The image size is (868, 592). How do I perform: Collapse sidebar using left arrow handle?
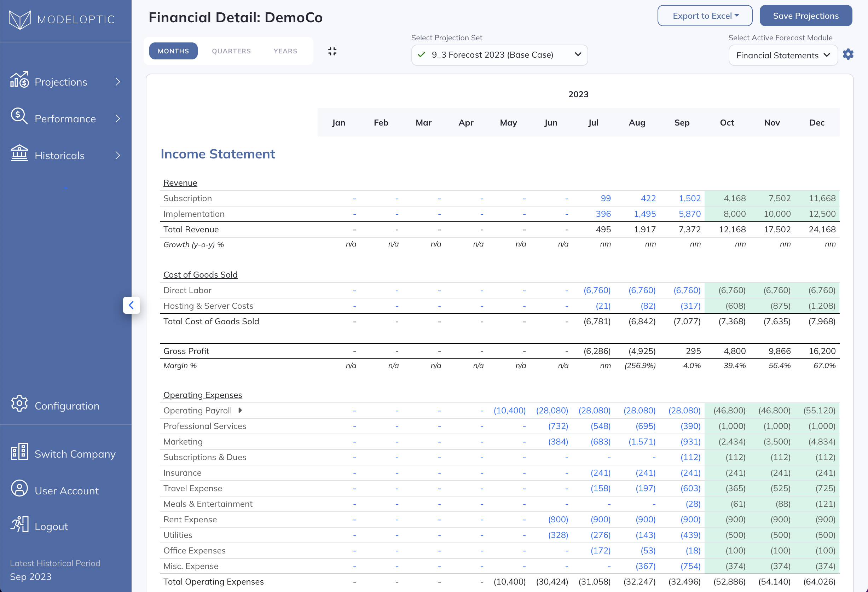(x=131, y=305)
